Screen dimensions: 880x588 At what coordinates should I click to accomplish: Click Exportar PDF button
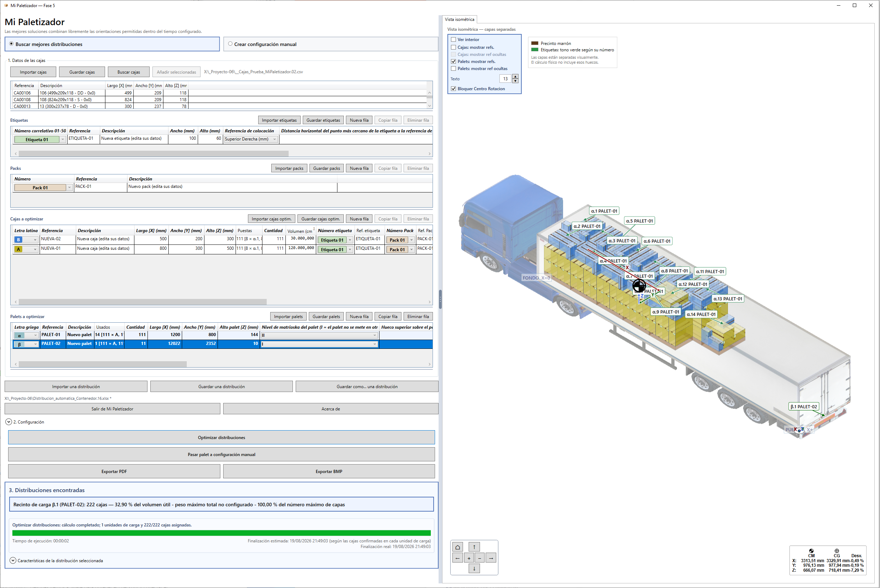(114, 471)
